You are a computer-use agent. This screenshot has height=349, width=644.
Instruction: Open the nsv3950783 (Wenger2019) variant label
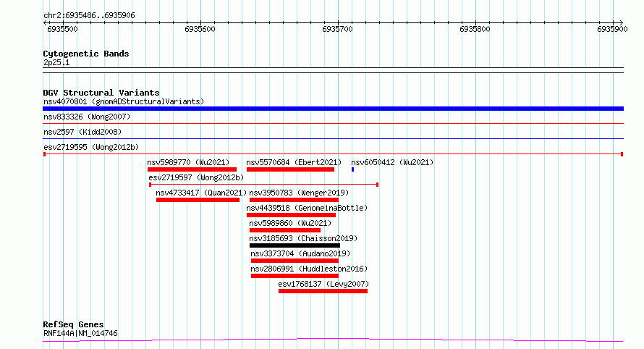coord(299,193)
